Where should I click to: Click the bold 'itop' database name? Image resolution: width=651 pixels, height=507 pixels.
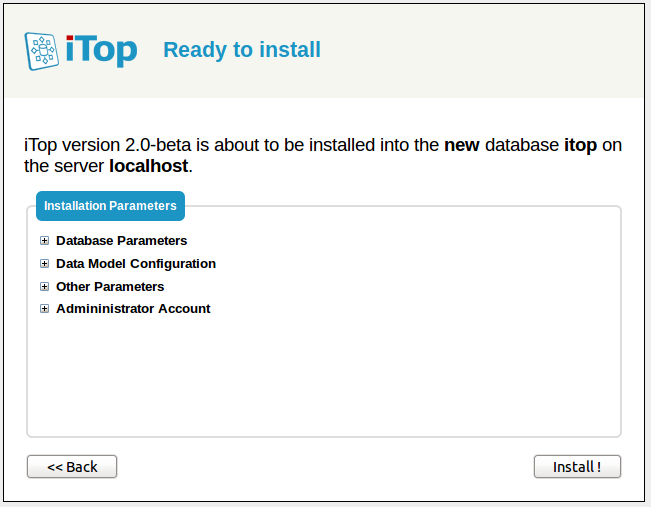point(580,145)
